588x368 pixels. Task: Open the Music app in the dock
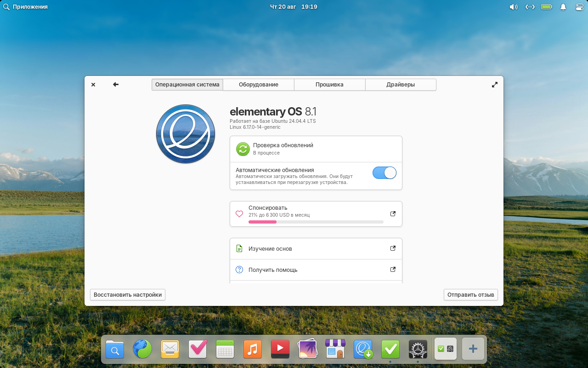(x=253, y=349)
